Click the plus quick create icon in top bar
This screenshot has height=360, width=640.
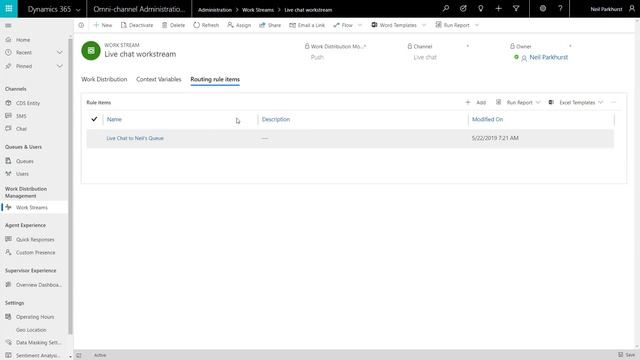click(498, 9)
